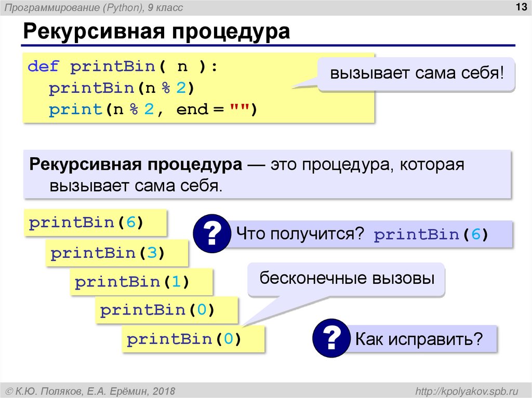The height and width of the screenshot is (398, 532).
Task: Click the topmost printBin(0) call box
Action: coord(165,310)
